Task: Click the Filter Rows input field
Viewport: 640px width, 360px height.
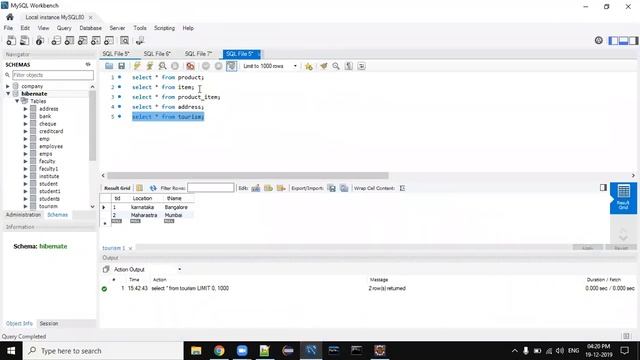Action: point(211,188)
